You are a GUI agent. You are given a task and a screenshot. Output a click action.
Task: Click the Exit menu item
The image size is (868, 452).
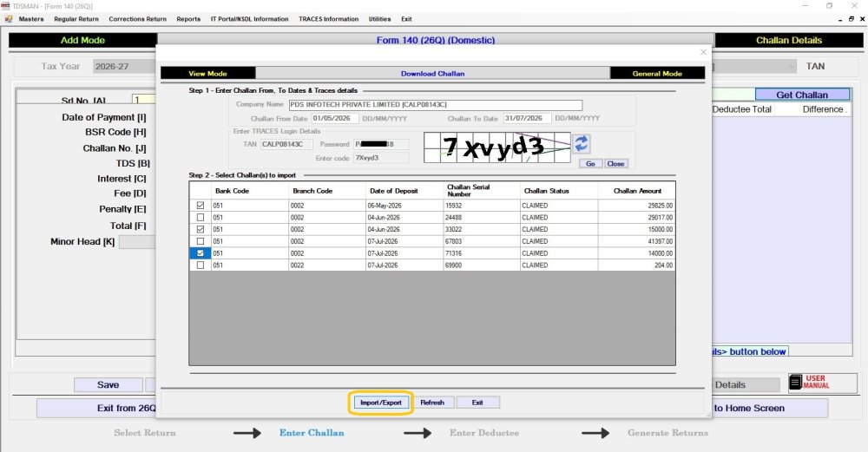pos(406,19)
